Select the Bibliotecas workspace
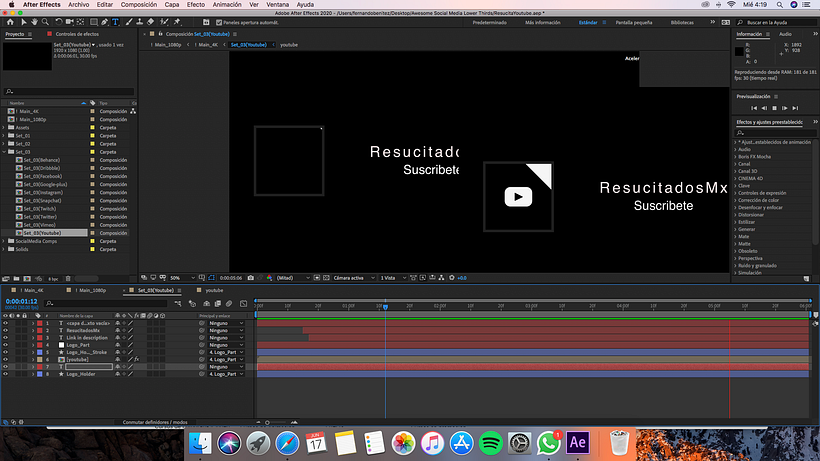Viewport: 820px width, 461px height. (x=682, y=22)
